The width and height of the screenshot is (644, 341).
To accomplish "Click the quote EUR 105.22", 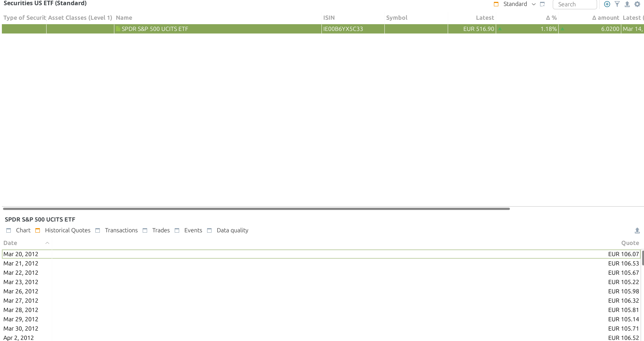I will pyautogui.click(x=624, y=282).
